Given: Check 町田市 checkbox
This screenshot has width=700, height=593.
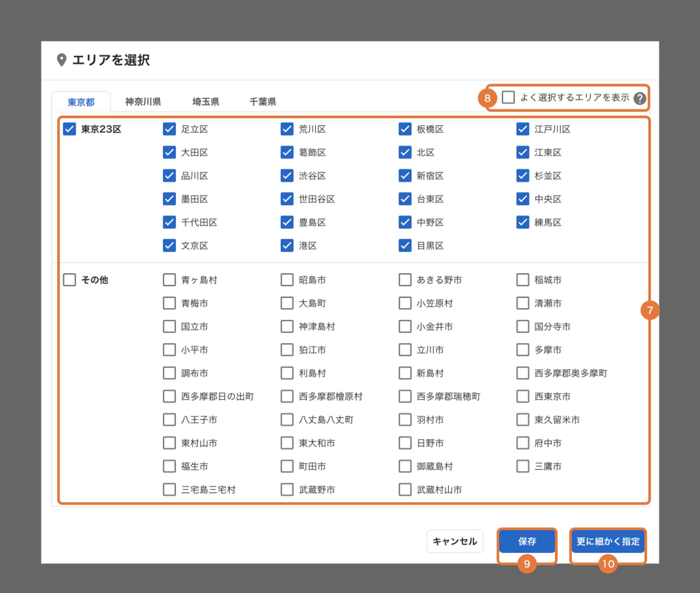Looking at the screenshot, I should coord(287,466).
